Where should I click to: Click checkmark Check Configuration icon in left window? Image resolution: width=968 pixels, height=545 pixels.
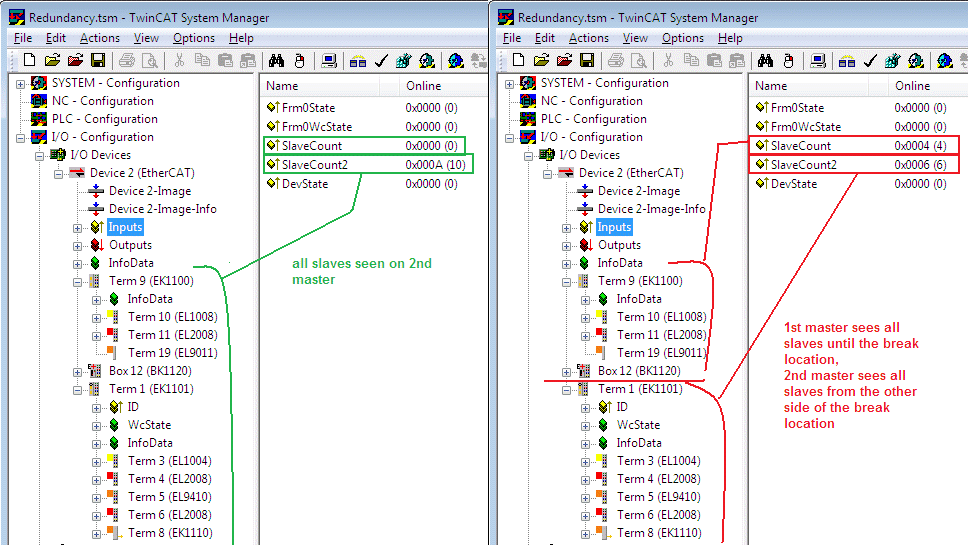[x=381, y=60]
